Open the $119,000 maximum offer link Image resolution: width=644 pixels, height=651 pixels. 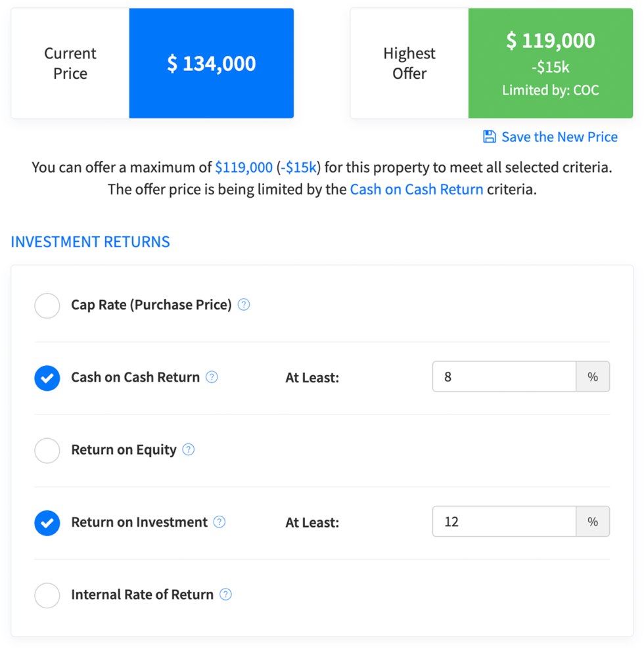[x=244, y=167]
